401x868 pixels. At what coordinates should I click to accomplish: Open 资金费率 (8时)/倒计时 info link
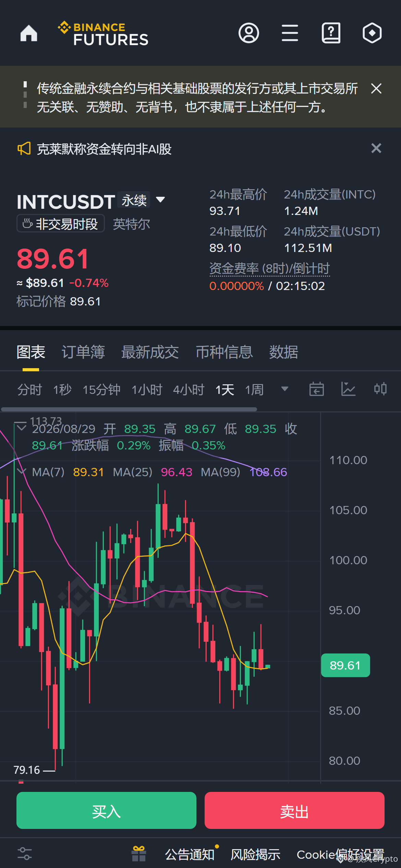tap(269, 268)
